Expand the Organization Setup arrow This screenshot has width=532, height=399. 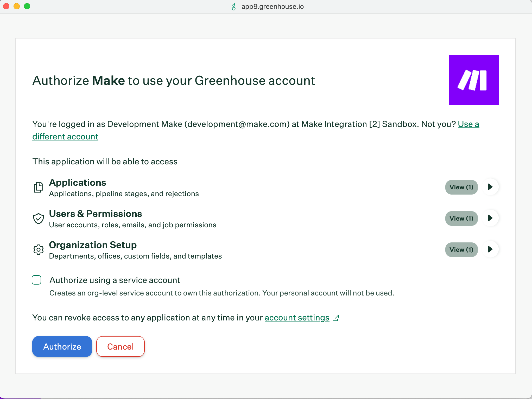pos(490,249)
